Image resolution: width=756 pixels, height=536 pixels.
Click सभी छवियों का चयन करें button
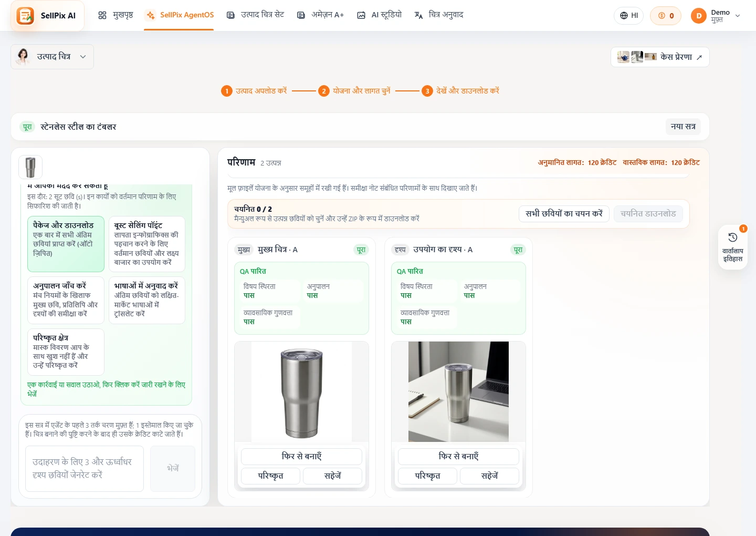coord(564,214)
